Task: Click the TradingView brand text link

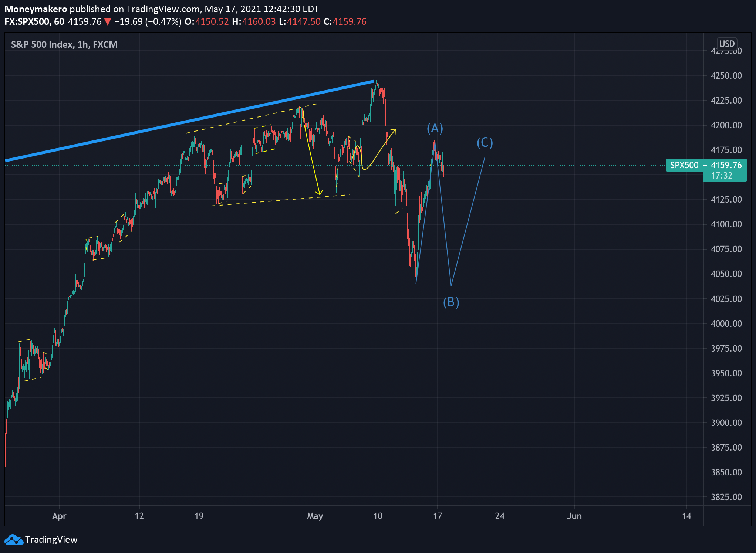Action: [x=51, y=540]
